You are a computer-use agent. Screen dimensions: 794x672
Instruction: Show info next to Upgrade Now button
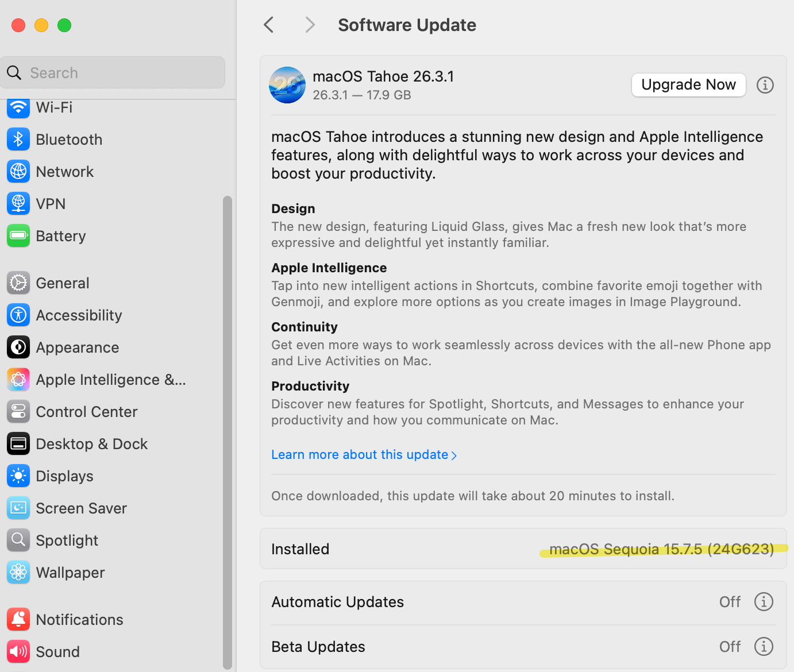coord(765,85)
